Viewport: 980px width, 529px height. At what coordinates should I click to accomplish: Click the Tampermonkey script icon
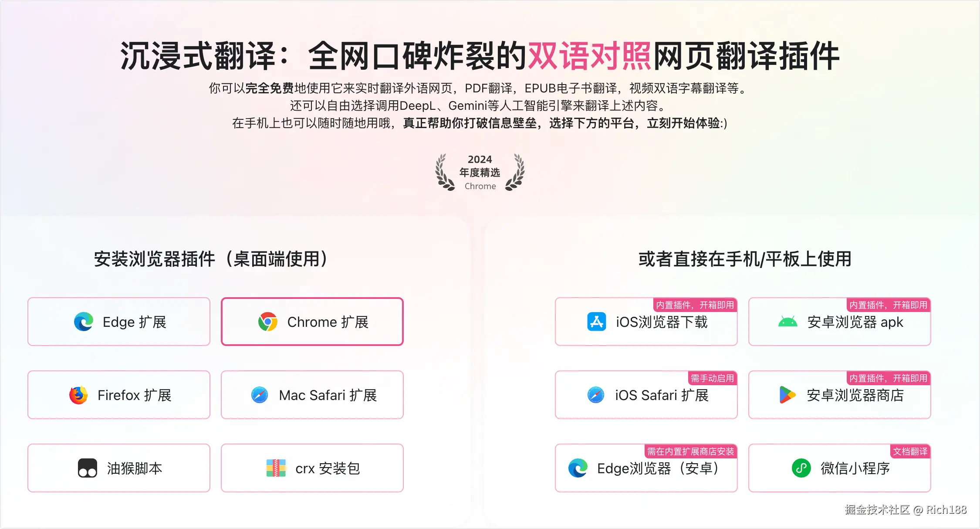pyautogui.click(x=88, y=468)
